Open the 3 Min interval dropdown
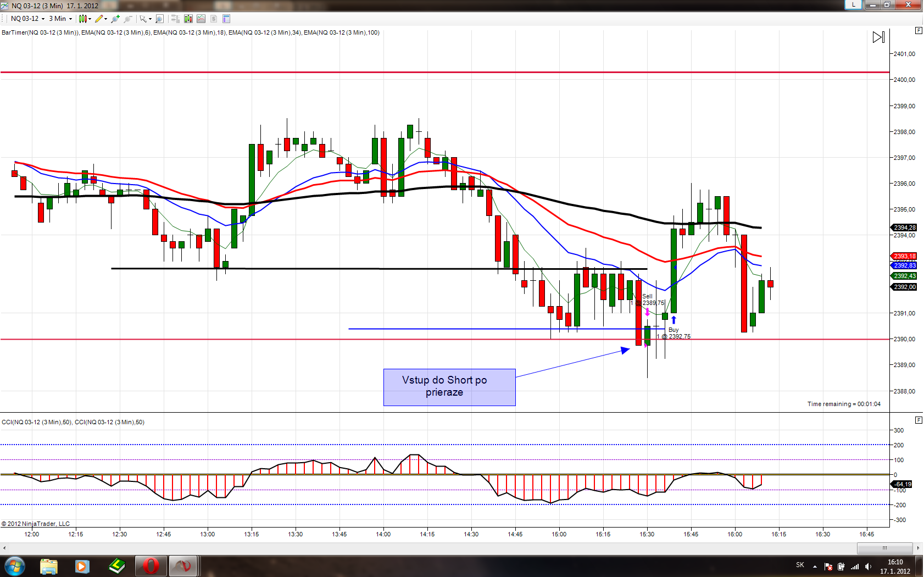 60,19
